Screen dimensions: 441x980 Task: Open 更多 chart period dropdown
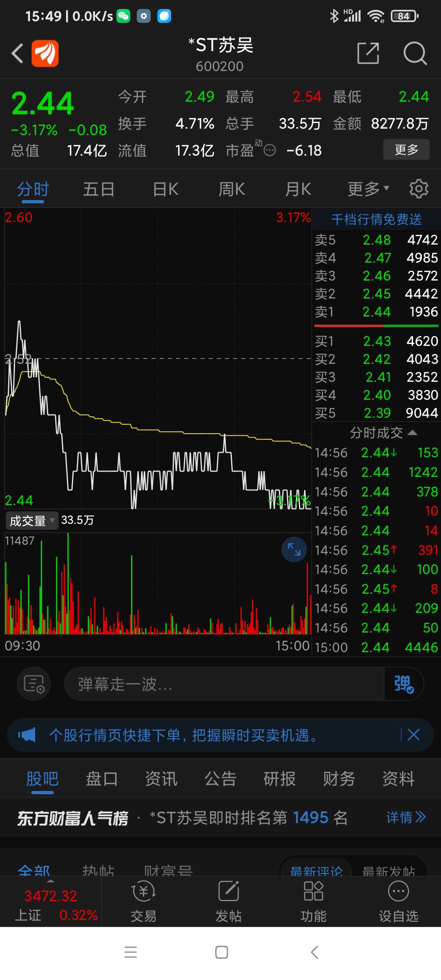[x=368, y=189]
